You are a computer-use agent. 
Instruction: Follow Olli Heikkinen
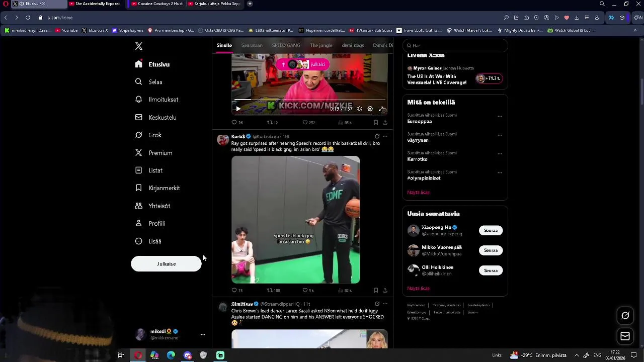pos(491,270)
